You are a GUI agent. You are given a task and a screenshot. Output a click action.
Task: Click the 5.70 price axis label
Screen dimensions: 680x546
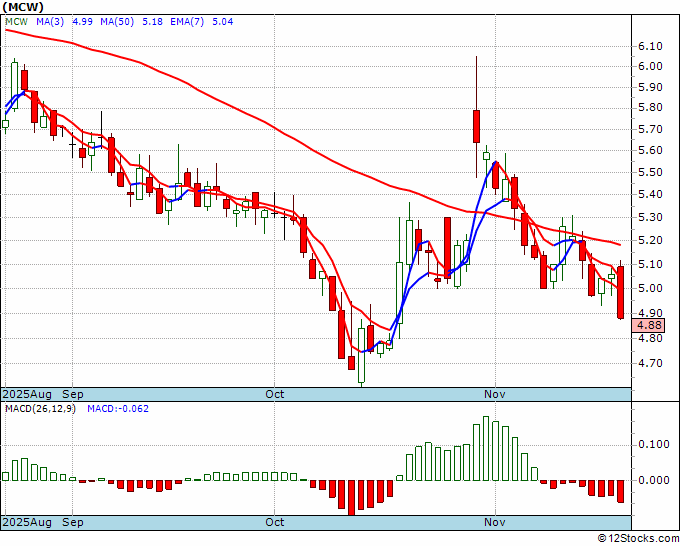650,129
